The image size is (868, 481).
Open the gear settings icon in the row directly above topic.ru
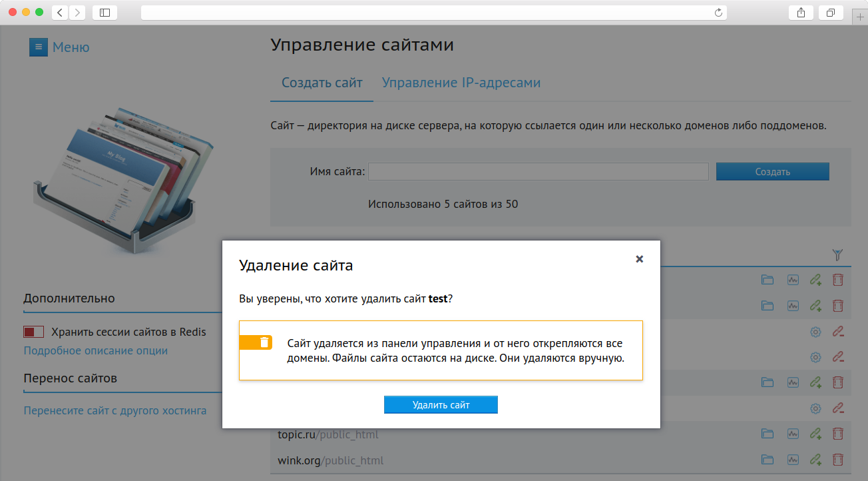[815, 408]
